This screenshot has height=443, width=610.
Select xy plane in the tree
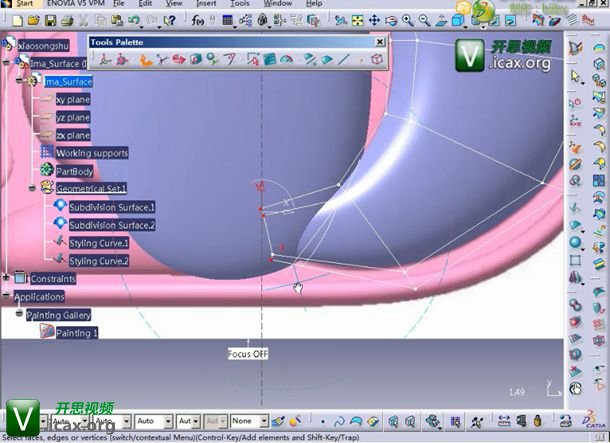click(x=73, y=100)
